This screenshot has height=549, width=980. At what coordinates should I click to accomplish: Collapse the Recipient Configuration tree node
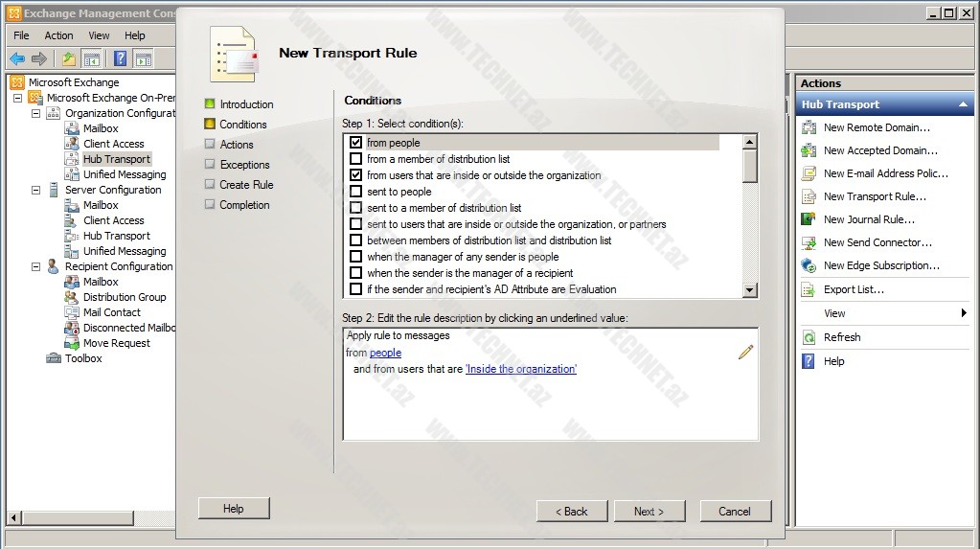click(x=36, y=266)
